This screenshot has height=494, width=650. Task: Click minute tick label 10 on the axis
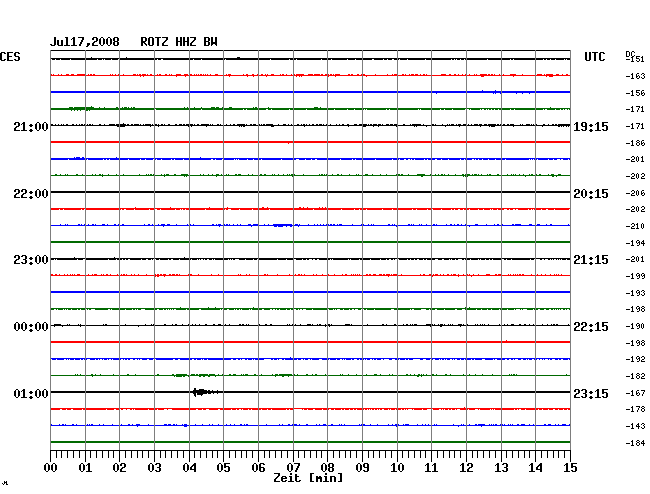397,468
